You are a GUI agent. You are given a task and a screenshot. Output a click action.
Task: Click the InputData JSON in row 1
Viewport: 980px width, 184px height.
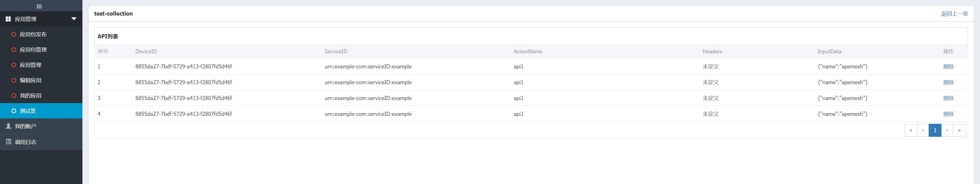[843, 67]
